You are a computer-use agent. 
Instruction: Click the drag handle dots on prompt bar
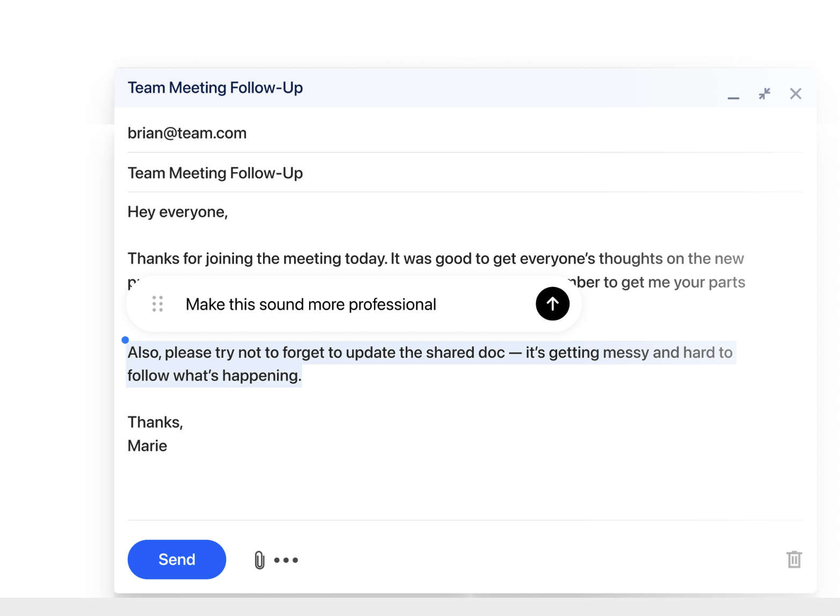(x=157, y=304)
